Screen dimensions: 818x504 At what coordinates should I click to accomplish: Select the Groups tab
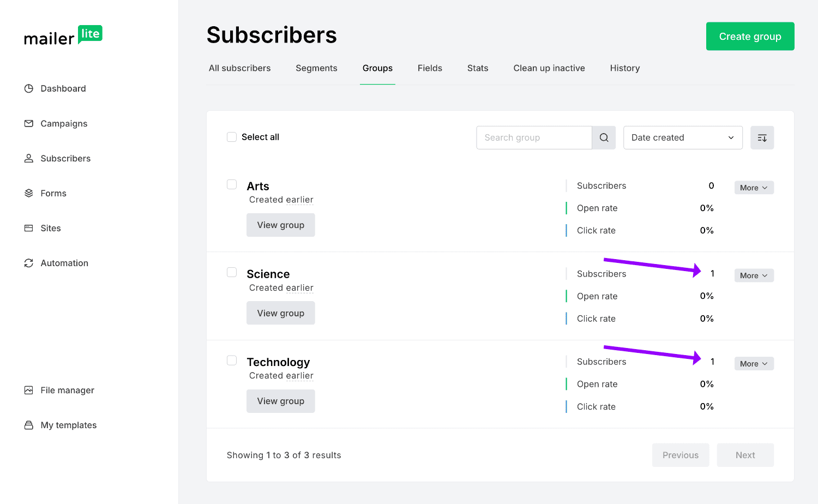click(377, 68)
